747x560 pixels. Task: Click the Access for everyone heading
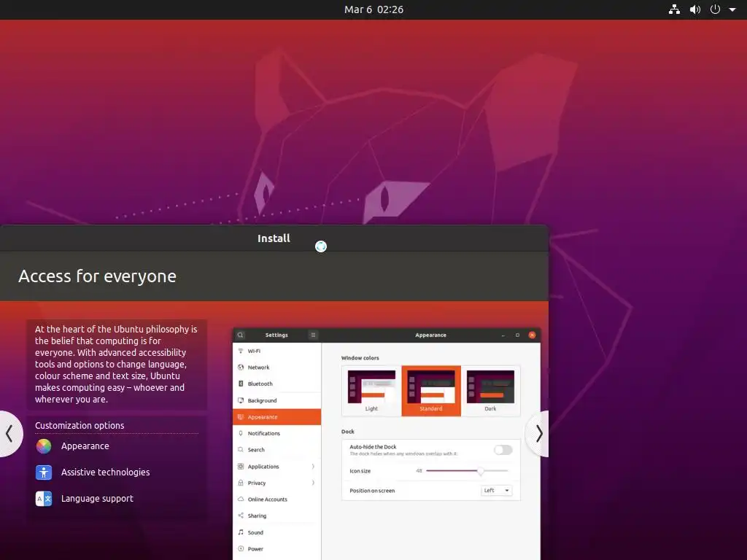point(97,276)
